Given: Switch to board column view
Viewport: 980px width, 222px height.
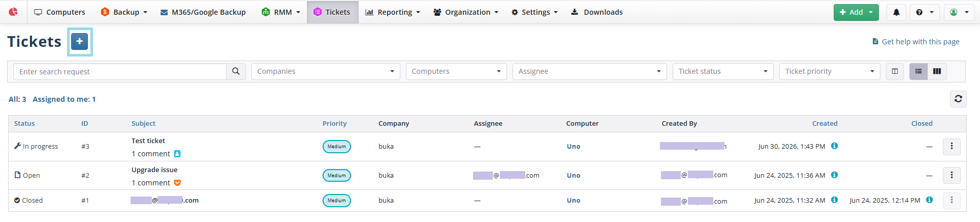Looking at the screenshot, I should [937, 71].
